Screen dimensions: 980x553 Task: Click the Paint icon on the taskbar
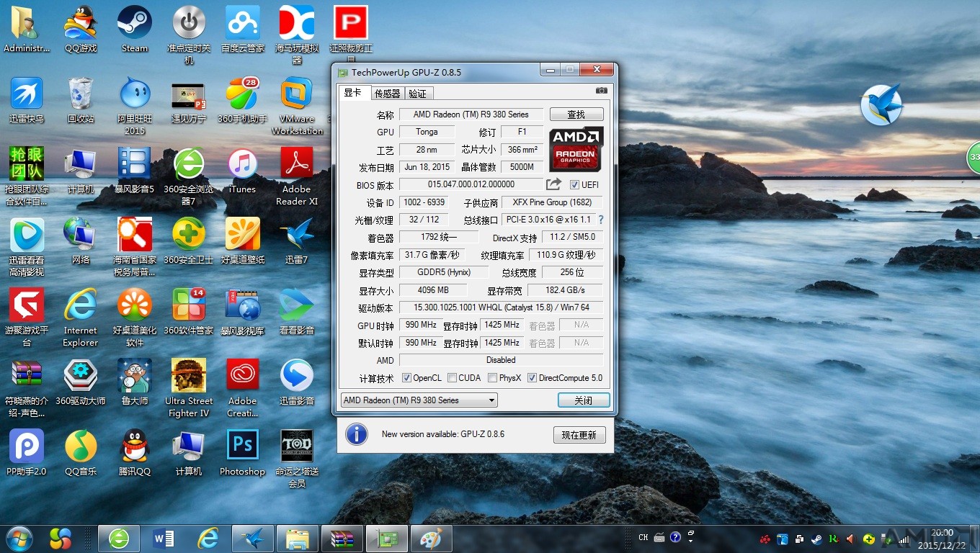[x=431, y=538]
